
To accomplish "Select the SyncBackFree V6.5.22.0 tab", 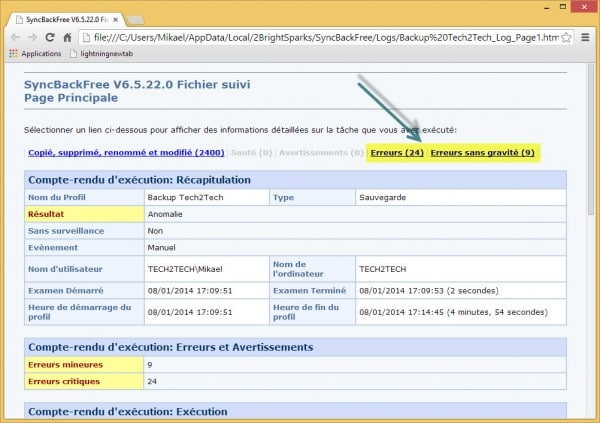I will point(67,20).
